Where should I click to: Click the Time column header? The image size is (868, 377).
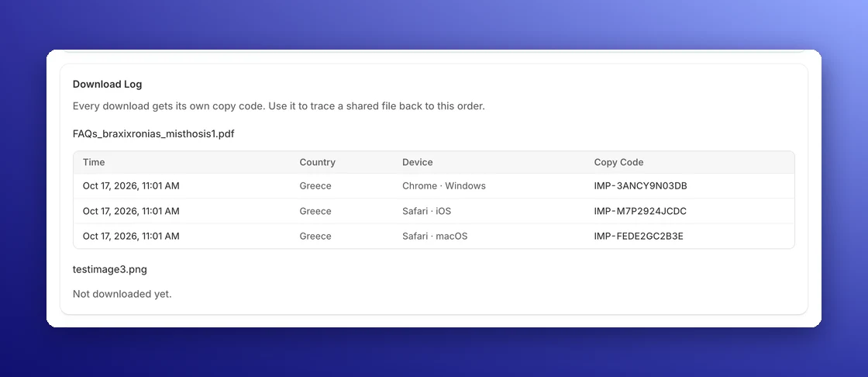click(x=94, y=162)
